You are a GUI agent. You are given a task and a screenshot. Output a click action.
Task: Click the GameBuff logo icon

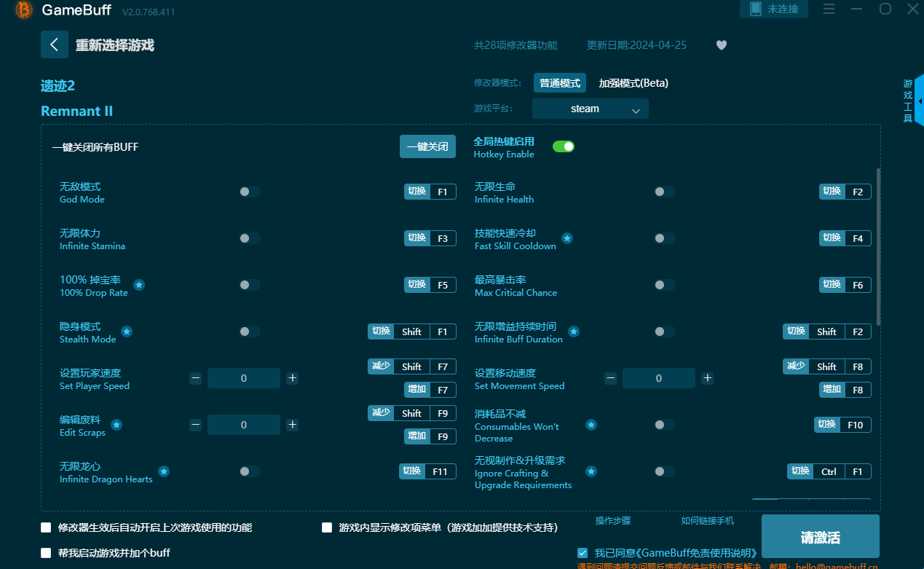tap(24, 9)
